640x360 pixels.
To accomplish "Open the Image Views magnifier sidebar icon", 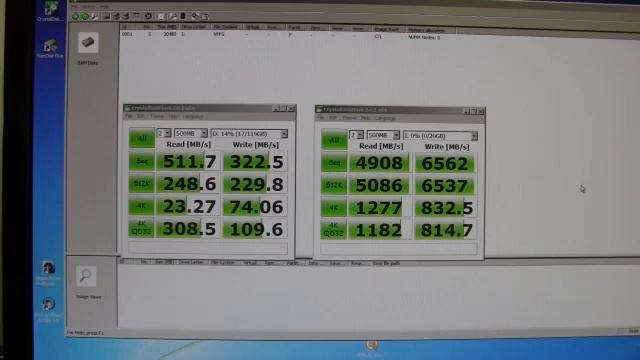I will tap(86, 276).
